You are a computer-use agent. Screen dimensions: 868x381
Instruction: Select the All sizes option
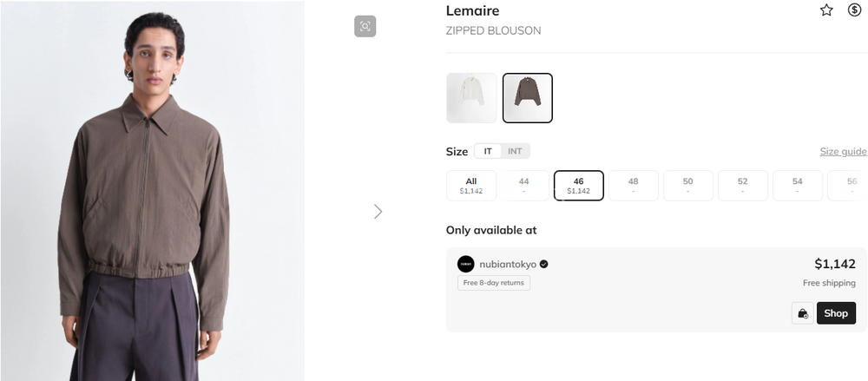(471, 185)
